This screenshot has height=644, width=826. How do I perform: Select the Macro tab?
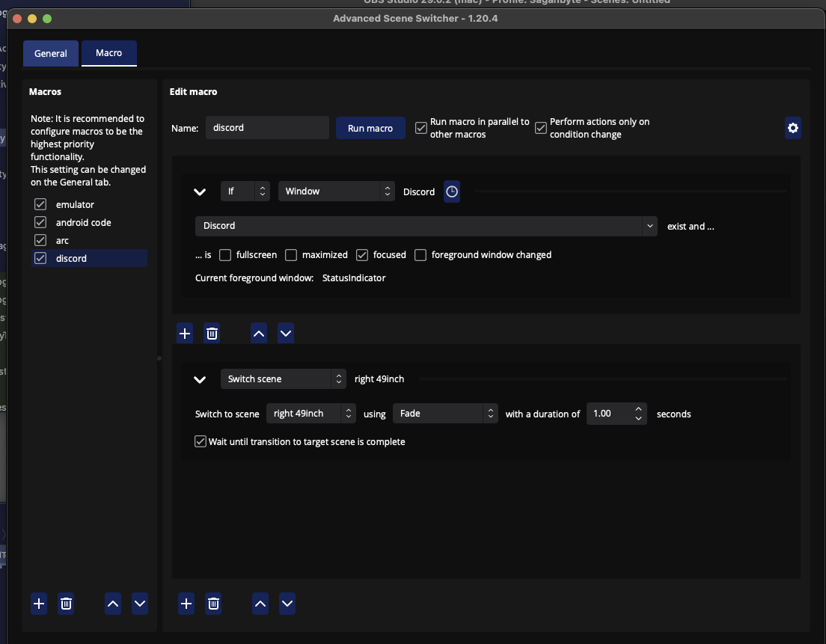108,53
